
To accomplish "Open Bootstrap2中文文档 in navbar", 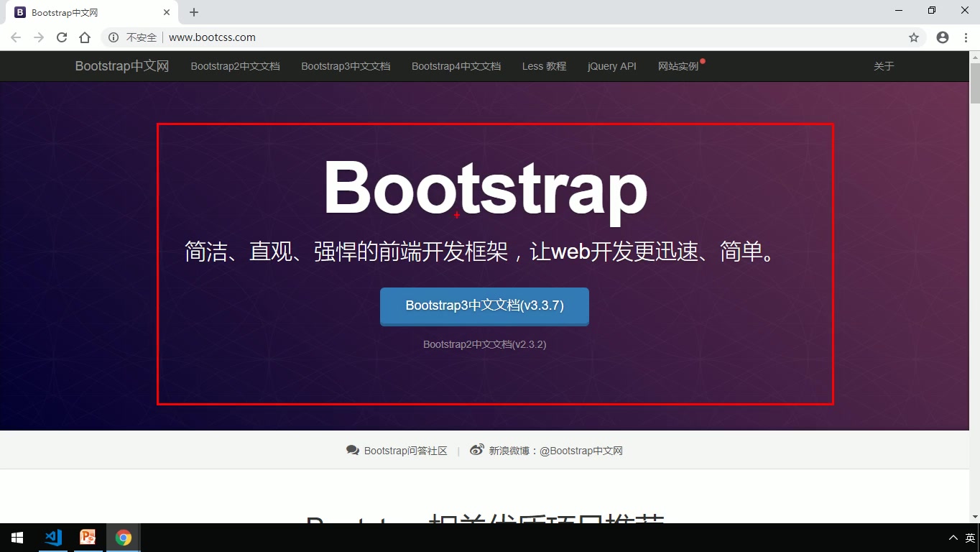I will coord(235,66).
